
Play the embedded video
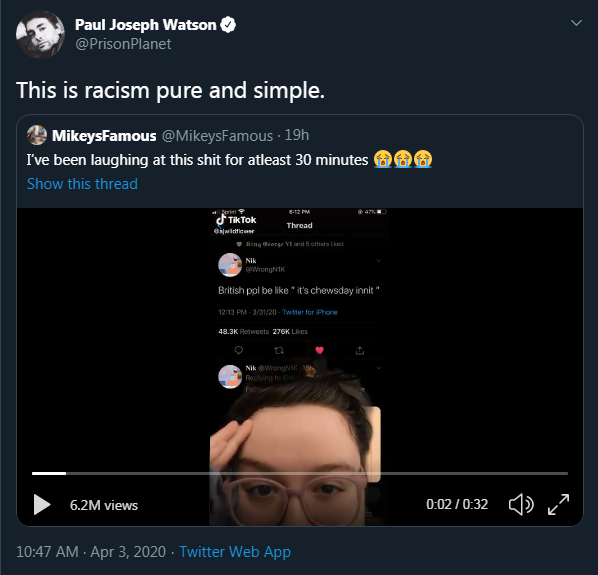coord(42,504)
